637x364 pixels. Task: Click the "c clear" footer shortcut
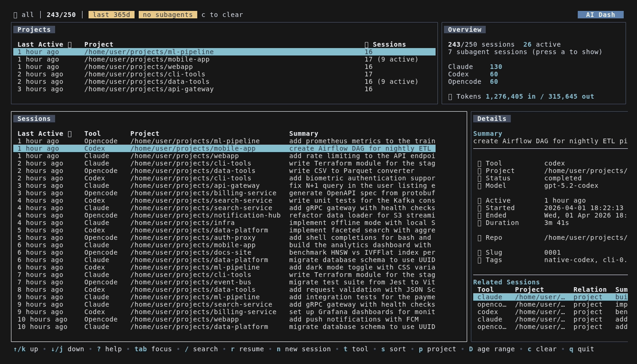click(542, 349)
